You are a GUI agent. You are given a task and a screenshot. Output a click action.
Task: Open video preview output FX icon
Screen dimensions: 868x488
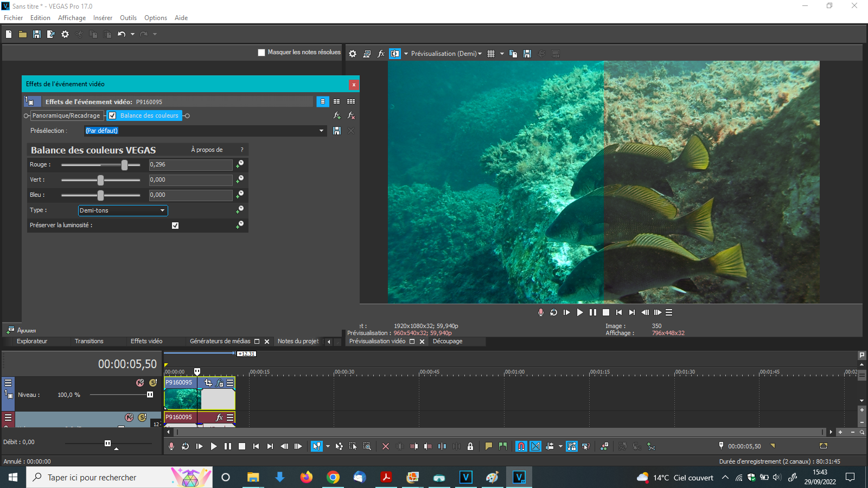click(x=381, y=54)
